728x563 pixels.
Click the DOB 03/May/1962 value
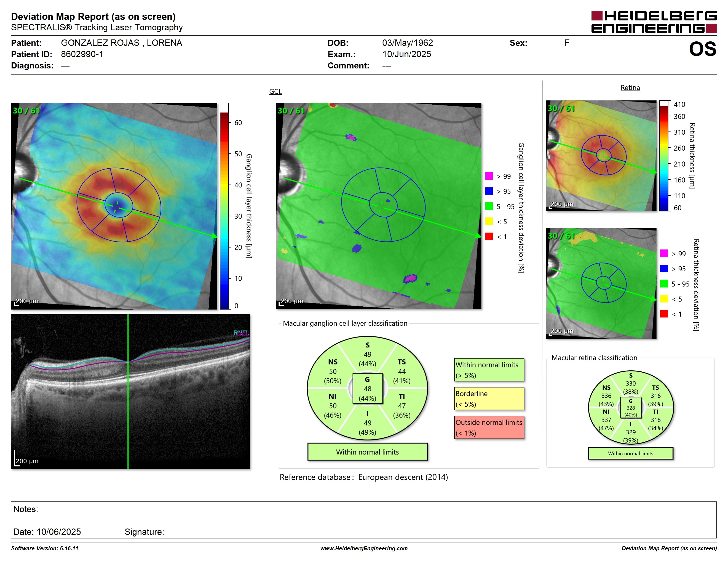(407, 43)
